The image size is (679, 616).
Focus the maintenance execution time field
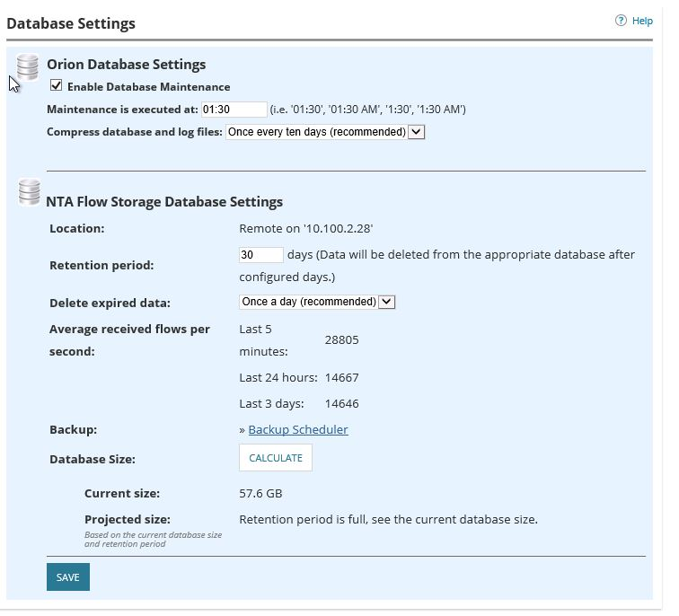click(234, 110)
